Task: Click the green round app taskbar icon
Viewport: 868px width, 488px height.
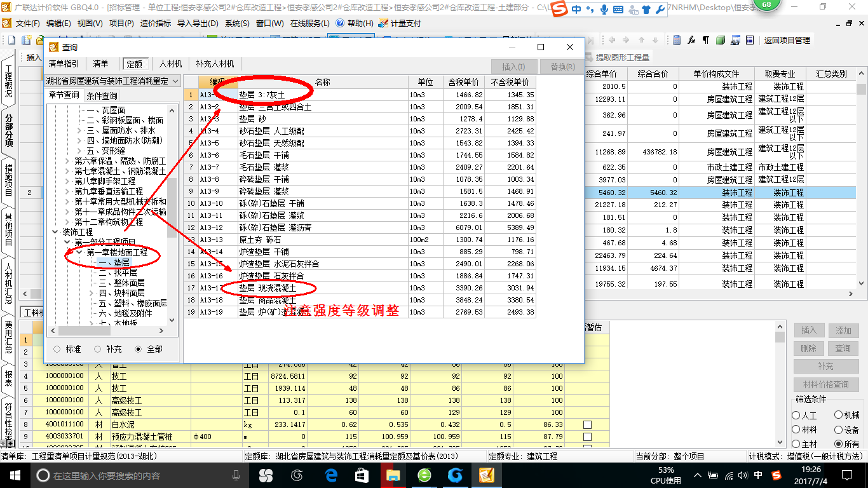Action: tap(424, 475)
